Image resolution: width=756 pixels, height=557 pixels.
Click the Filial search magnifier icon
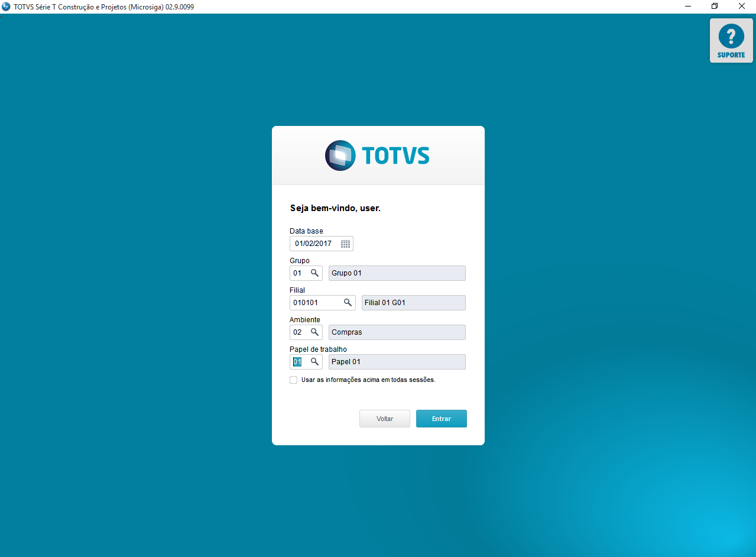coord(348,303)
